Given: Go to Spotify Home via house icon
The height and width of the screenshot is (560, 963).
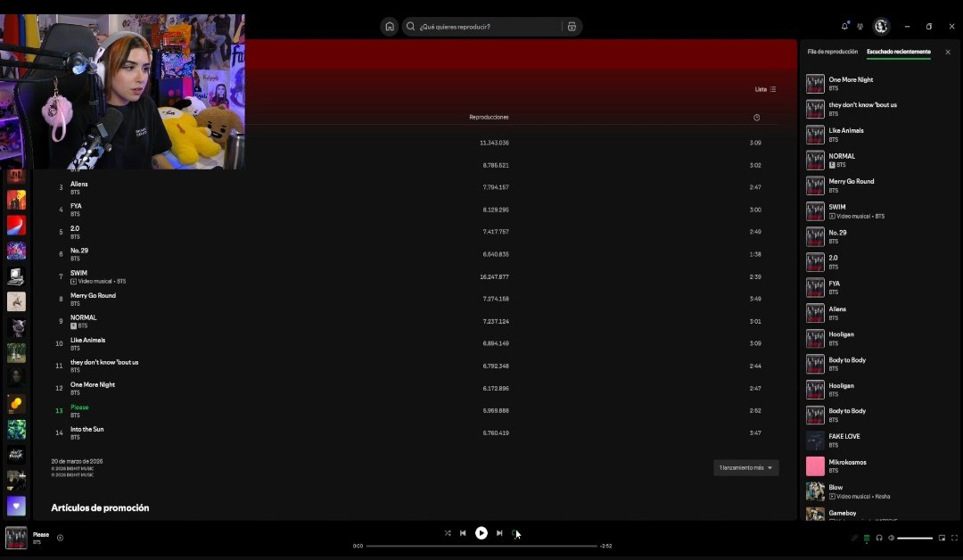Looking at the screenshot, I should tap(390, 27).
